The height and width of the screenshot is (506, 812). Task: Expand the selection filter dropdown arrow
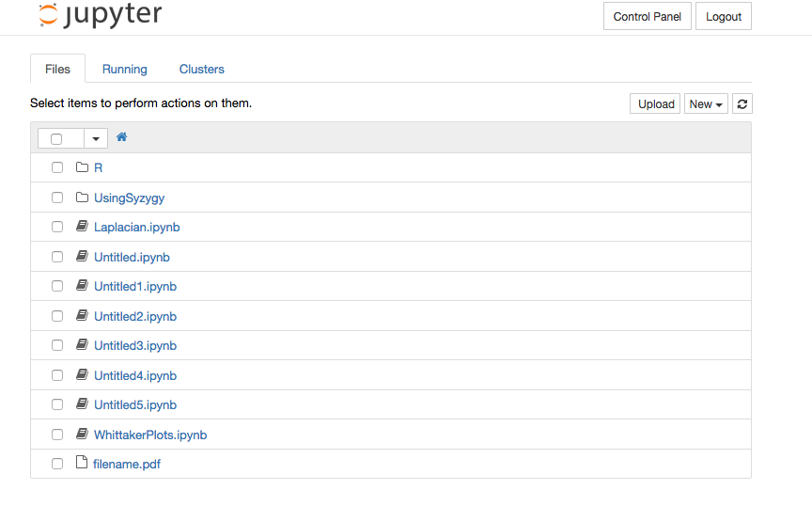[97, 138]
